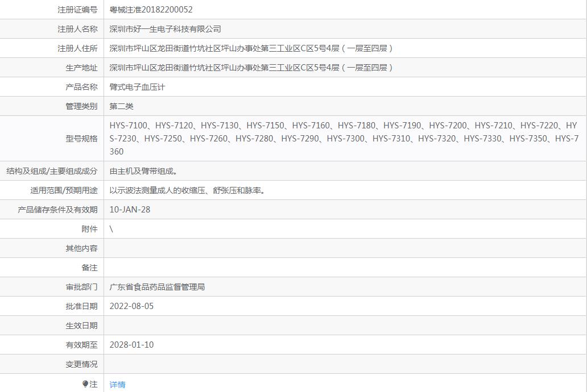Viewport: 587px width, 392px height.
Task: Click the 备注 label
Action: pos(89,268)
